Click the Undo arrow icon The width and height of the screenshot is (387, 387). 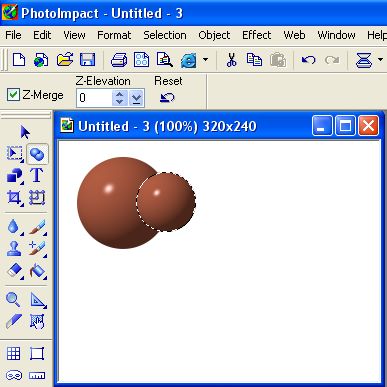308,60
